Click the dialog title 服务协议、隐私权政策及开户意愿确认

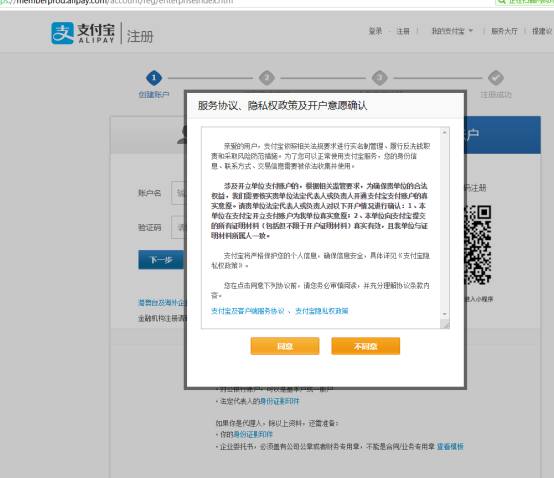click(283, 106)
